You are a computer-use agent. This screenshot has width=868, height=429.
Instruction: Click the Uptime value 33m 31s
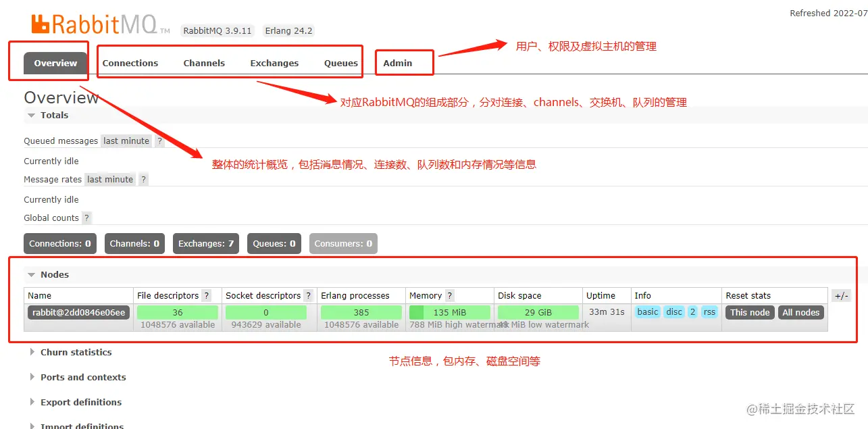point(605,312)
